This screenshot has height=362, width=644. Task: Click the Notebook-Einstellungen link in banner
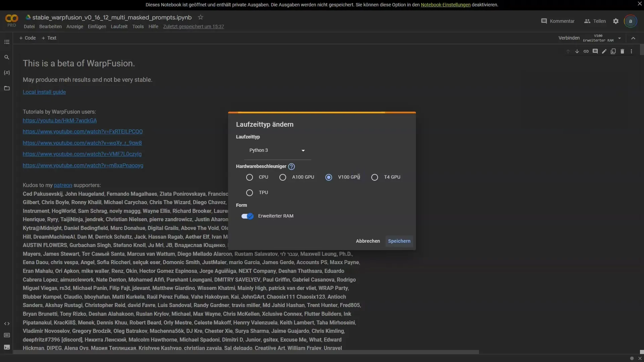(x=445, y=5)
